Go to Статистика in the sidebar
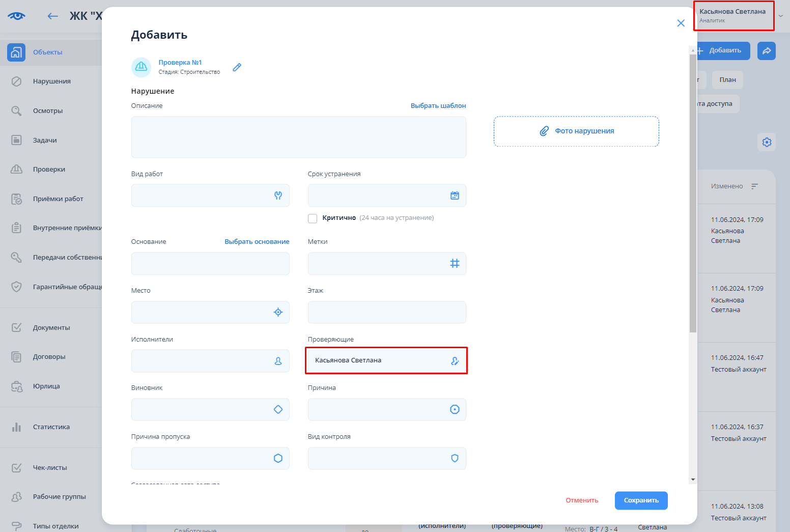Screen dimensions: 790x532 point(51,427)
